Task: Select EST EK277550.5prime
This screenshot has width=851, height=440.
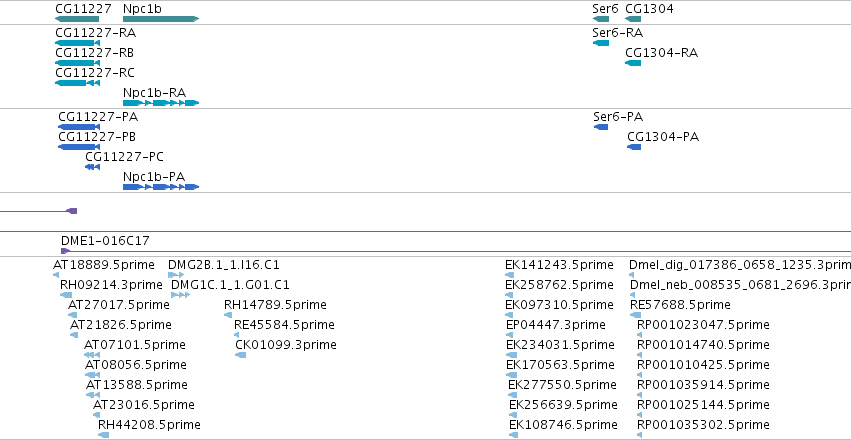Action: click(563, 385)
